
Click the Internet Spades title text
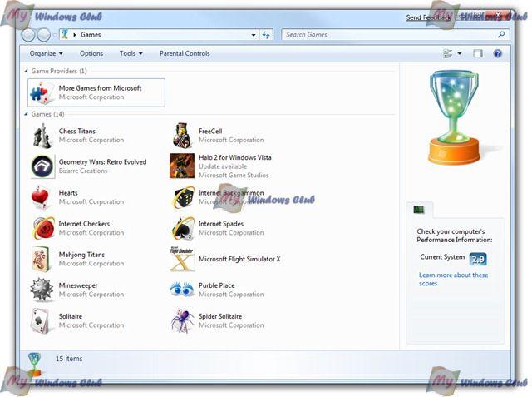point(221,224)
